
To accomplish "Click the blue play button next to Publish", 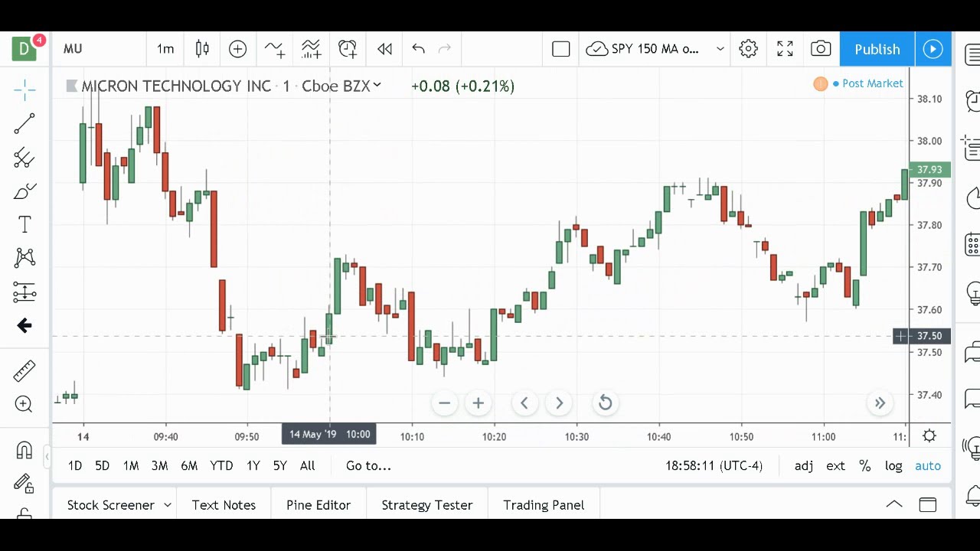I will tap(933, 49).
